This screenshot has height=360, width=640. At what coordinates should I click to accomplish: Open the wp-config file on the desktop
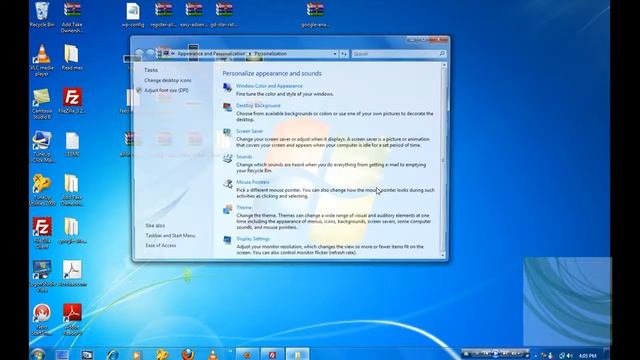tap(133, 14)
